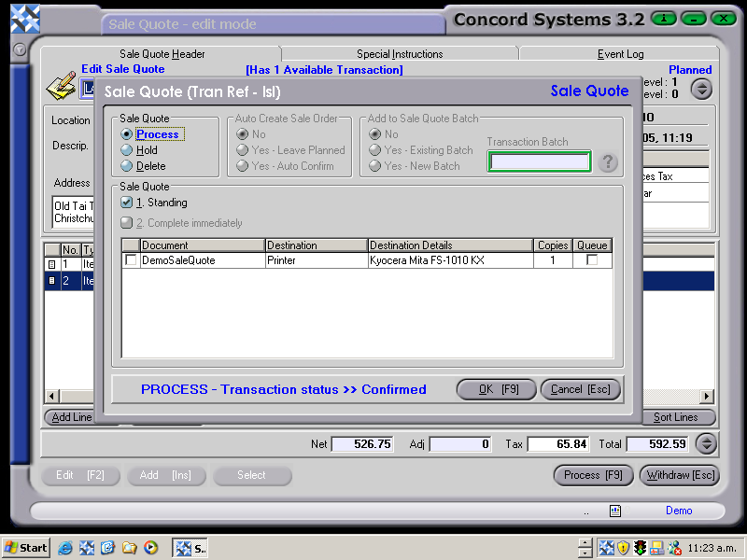Click the yellow security shield tray icon

(x=623, y=547)
